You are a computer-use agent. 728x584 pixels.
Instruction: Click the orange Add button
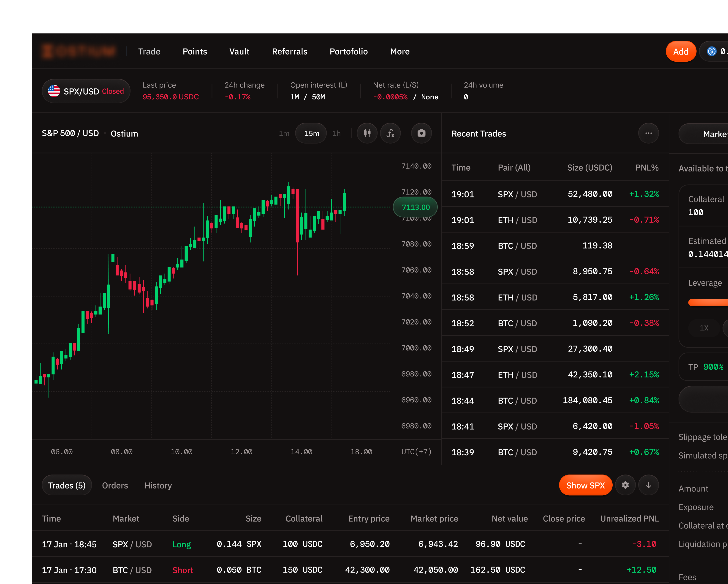pyautogui.click(x=681, y=51)
